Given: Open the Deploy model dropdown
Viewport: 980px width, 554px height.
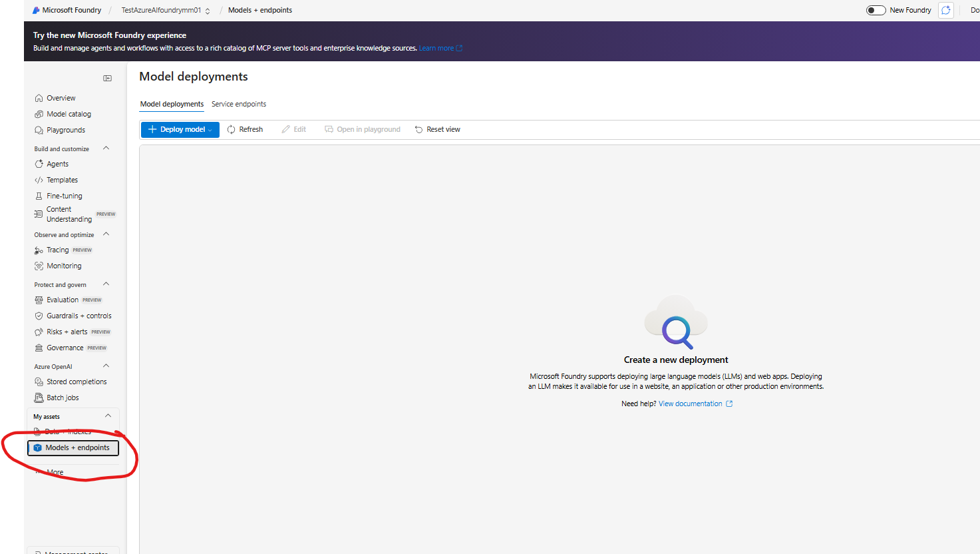Looking at the screenshot, I should tap(180, 129).
